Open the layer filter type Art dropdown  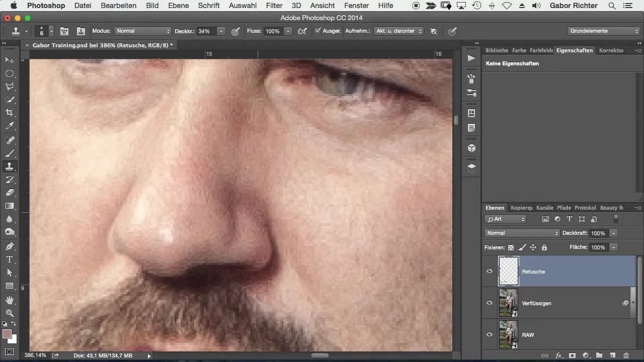(x=506, y=219)
